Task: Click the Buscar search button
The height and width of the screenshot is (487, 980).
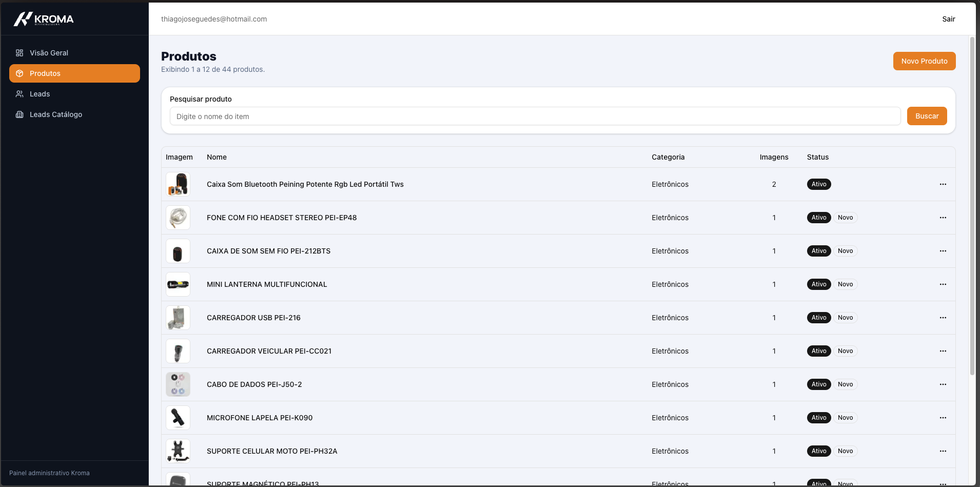Action: click(927, 116)
